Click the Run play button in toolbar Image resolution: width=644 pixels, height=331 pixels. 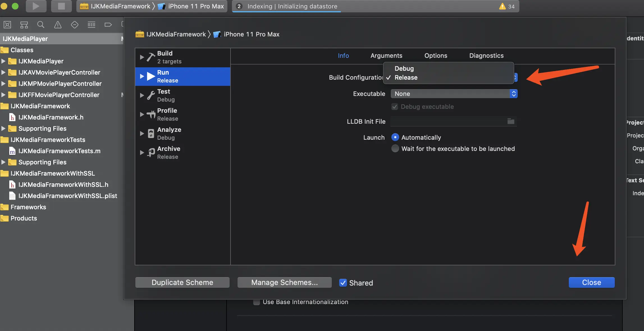[x=36, y=6]
